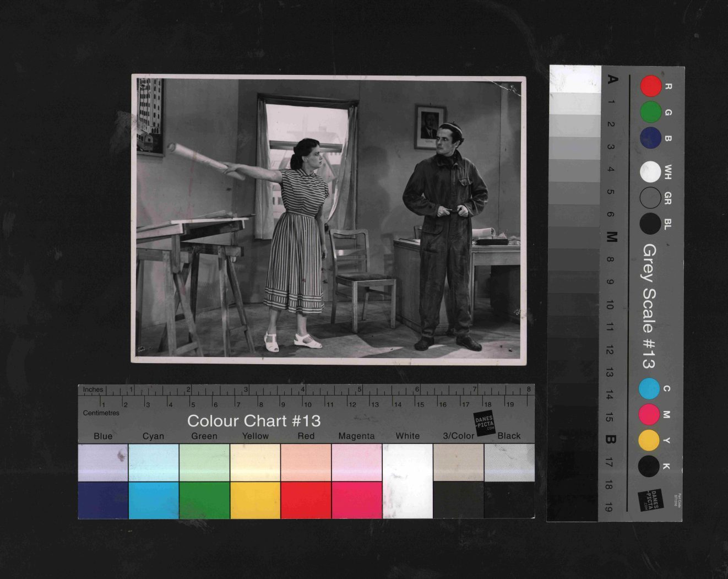Viewport: 728px width, 579px height.
Task: Select the white circle labeled WH
Action: coord(650,172)
